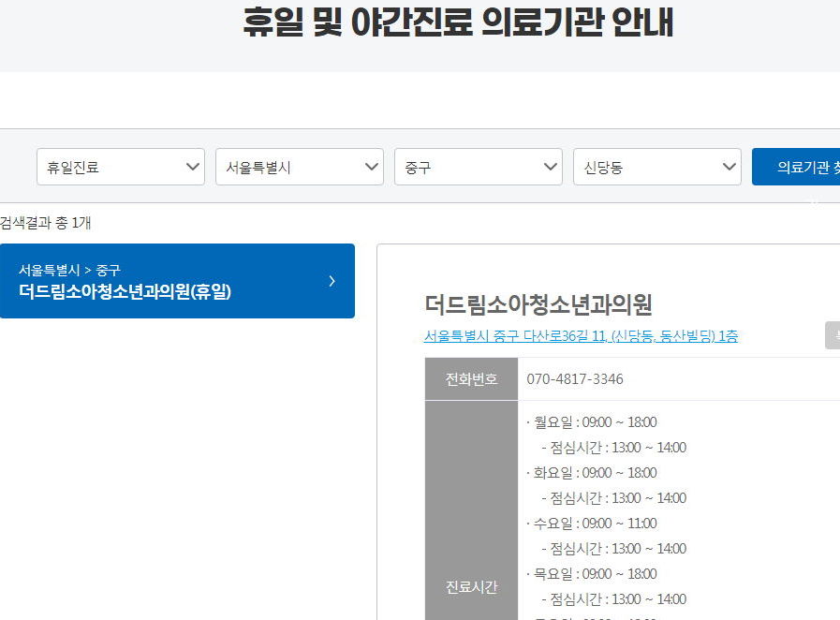Open the address link 서울특별시 중구 다산로36길 11
Screen dimensions: 840x620
pos(581,336)
